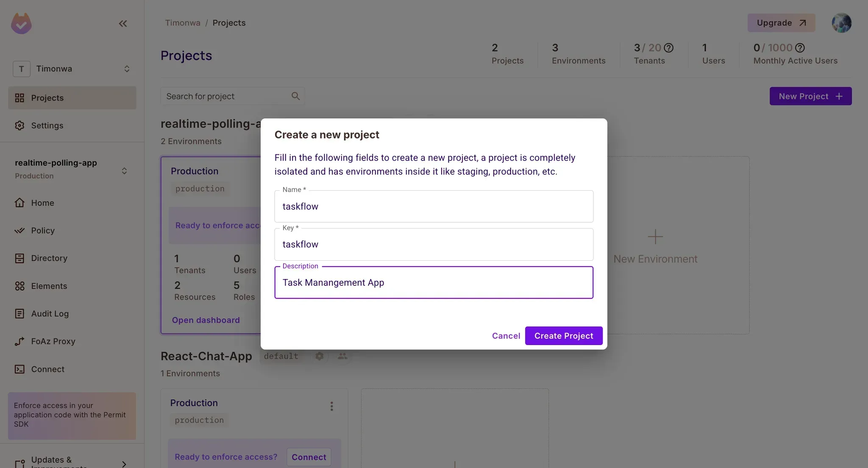
Task: Expand realtime-polling-app environment switcher
Action: coord(124,171)
